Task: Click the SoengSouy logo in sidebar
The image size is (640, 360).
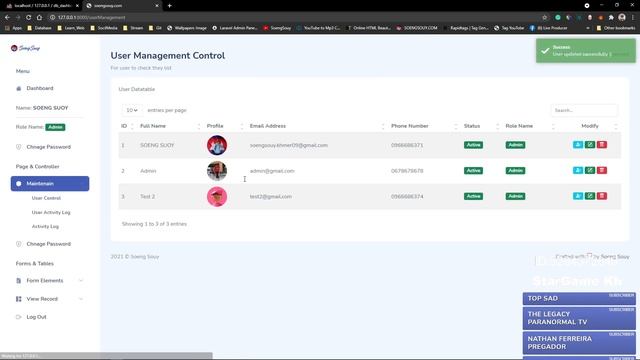Action: pyautogui.click(x=25, y=48)
